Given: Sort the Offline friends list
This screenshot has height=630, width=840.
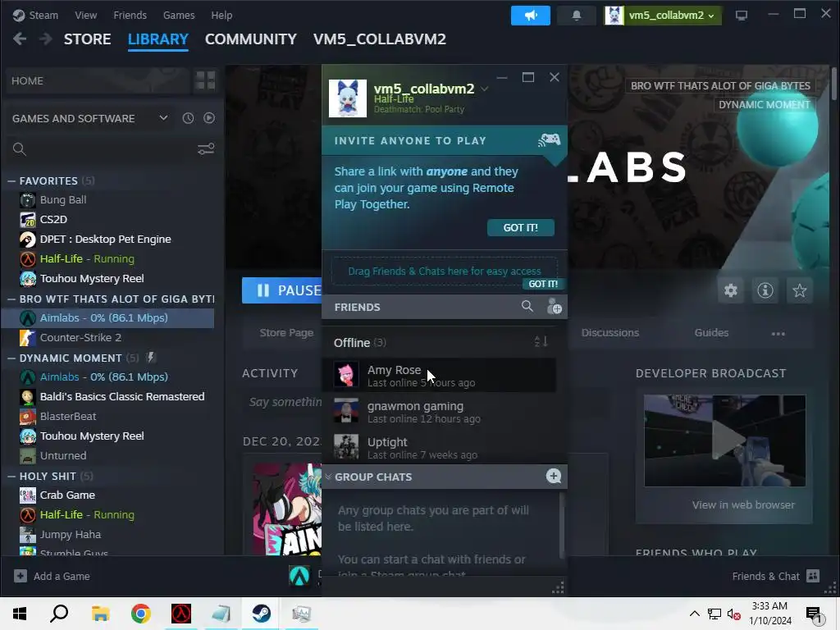Looking at the screenshot, I should [541, 341].
